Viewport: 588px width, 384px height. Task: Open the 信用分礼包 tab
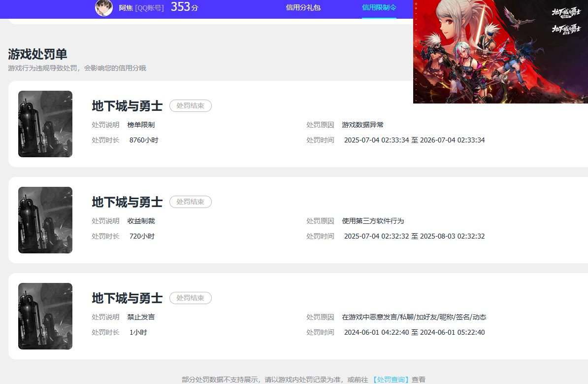[303, 7]
